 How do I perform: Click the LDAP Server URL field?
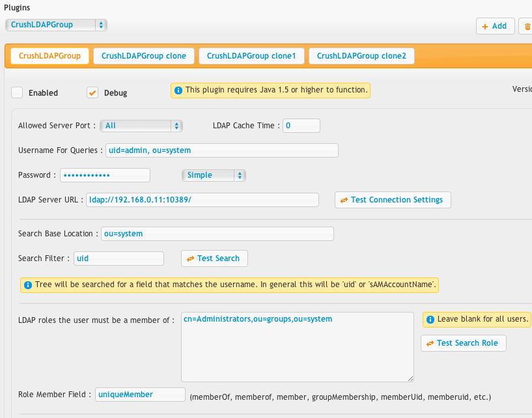(203, 200)
